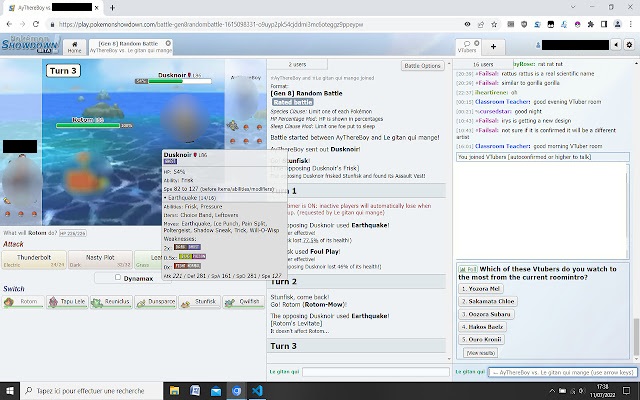Focus the battle chat message input

pos(376,372)
